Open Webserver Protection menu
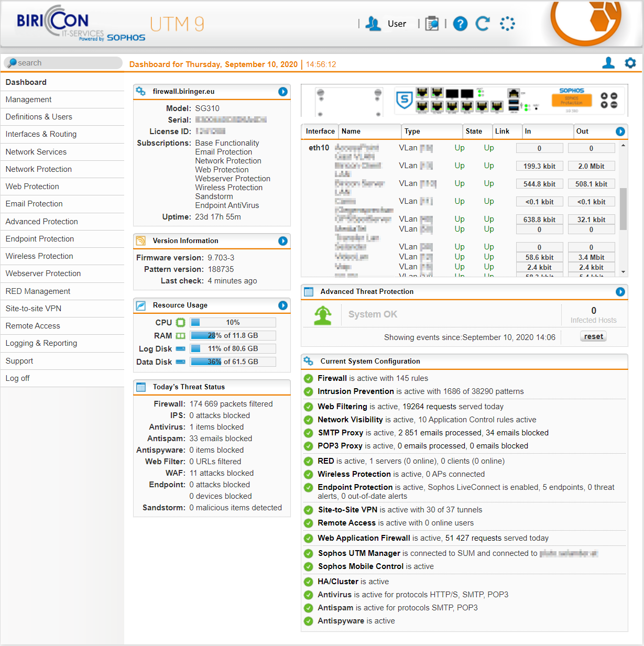This screenshot has height=646, width=644. click(62, 273)
